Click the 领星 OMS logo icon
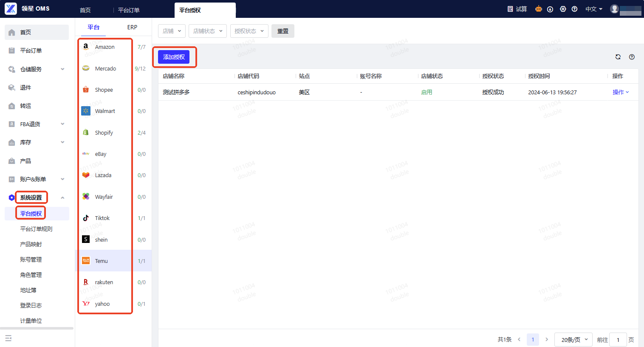The image size is (644, 347). [x=11, y=8]
